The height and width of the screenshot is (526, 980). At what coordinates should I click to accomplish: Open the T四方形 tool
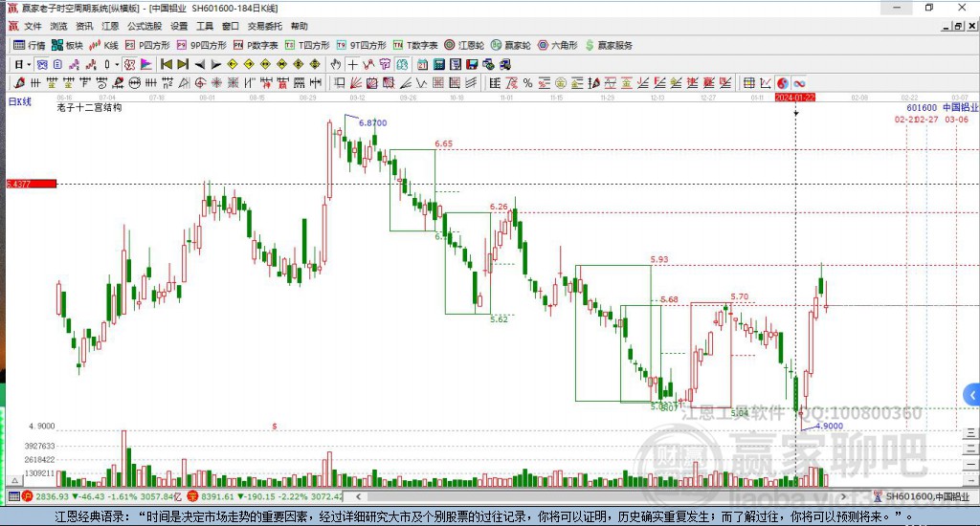[x=307, y=45]
